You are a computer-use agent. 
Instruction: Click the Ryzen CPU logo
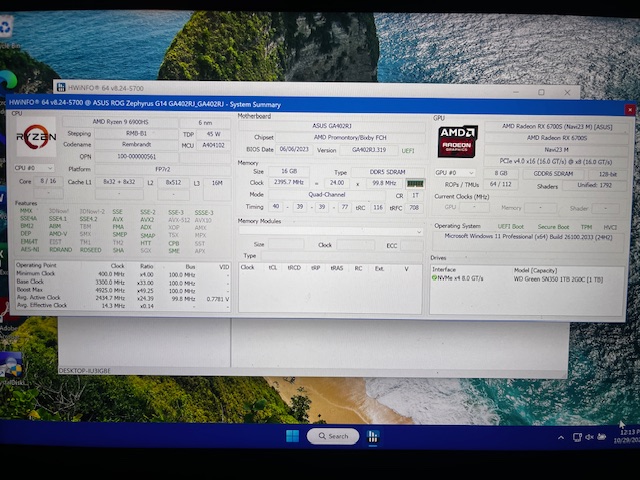35,137
